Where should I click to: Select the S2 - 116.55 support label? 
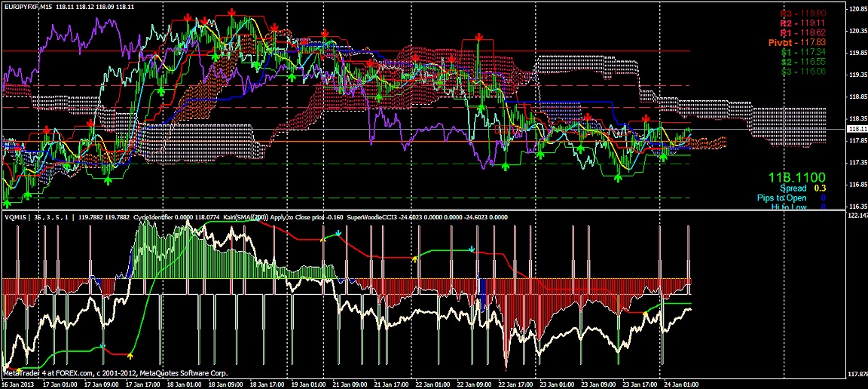click(804, 62)
